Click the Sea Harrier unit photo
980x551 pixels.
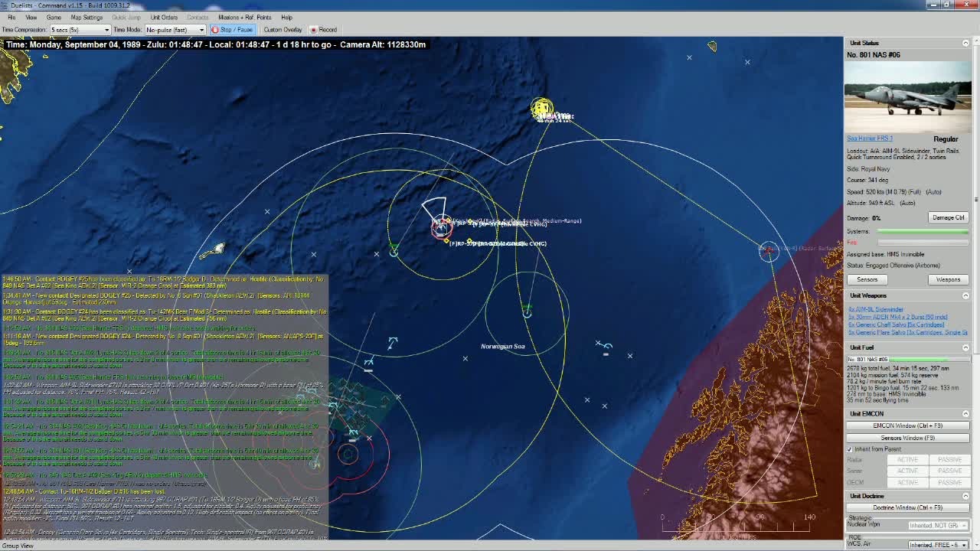908,97
